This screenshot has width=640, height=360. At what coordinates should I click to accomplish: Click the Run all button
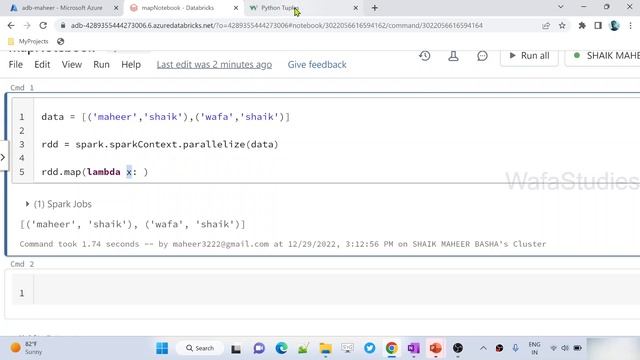pos(529,56)
